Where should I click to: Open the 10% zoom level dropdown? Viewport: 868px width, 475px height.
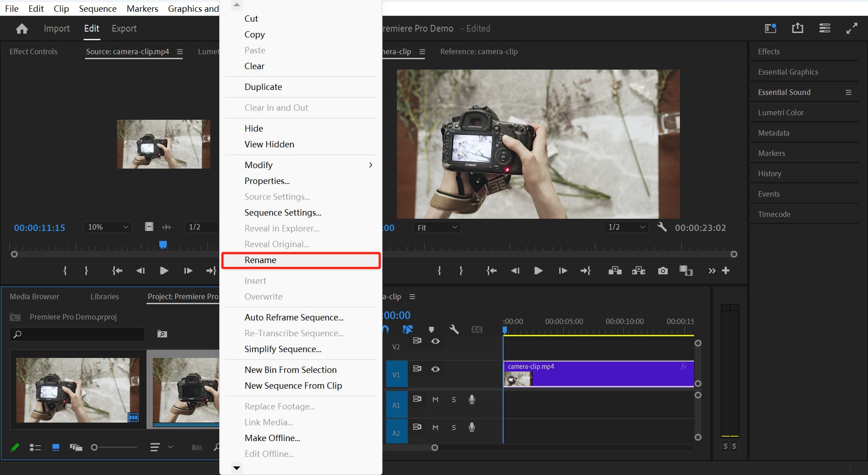coord(107,227)
